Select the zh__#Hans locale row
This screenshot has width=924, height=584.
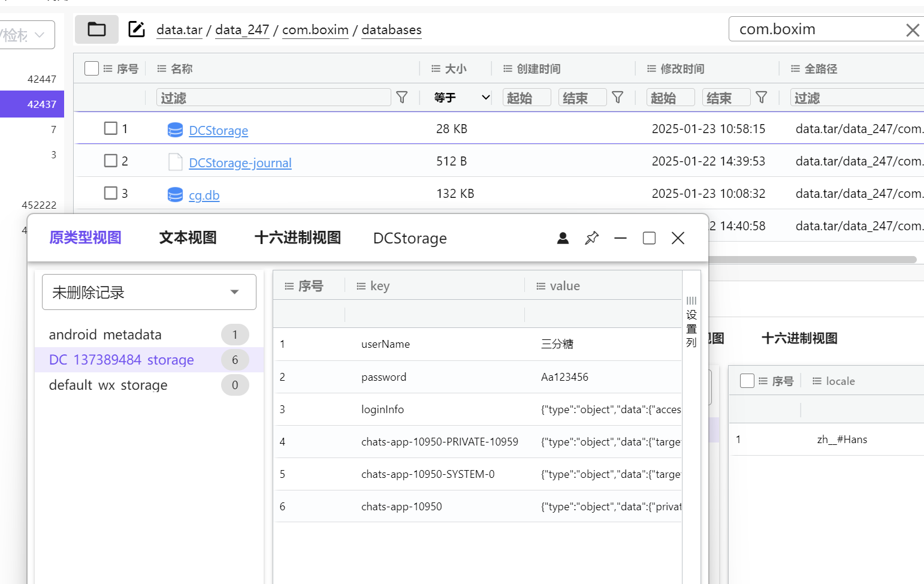pyautogui.click(x=827, y=439)
